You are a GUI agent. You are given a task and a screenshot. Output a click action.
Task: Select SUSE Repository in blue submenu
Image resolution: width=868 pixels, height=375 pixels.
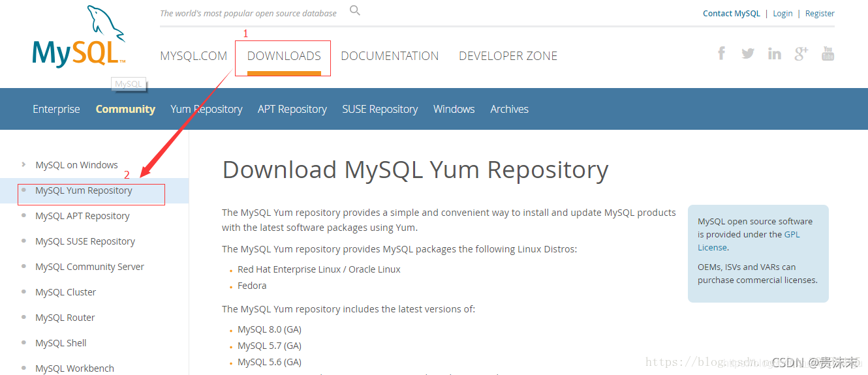pos(380,109)
